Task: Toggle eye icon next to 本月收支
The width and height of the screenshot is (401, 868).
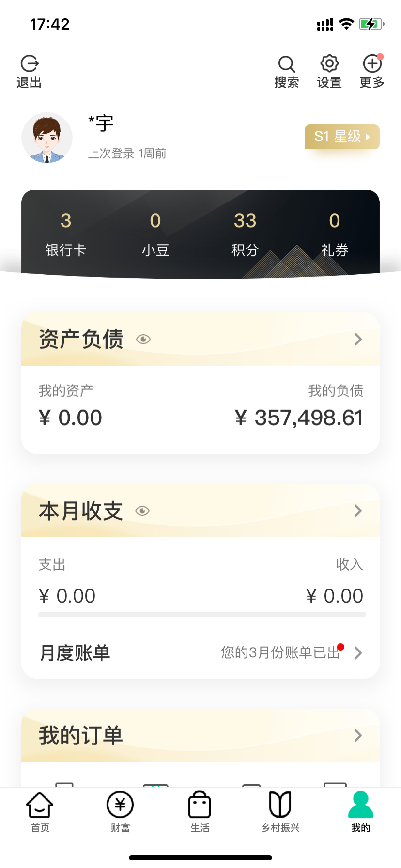Action: coord(142,511)
